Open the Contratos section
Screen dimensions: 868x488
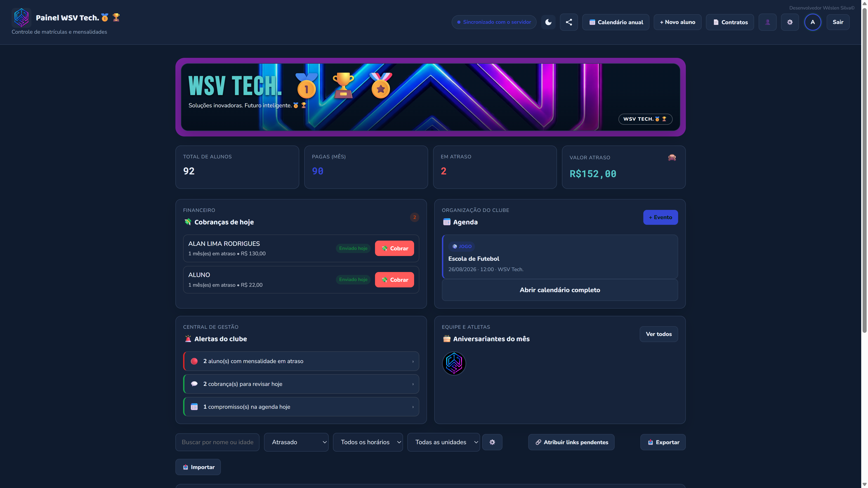tap(730, 22)
